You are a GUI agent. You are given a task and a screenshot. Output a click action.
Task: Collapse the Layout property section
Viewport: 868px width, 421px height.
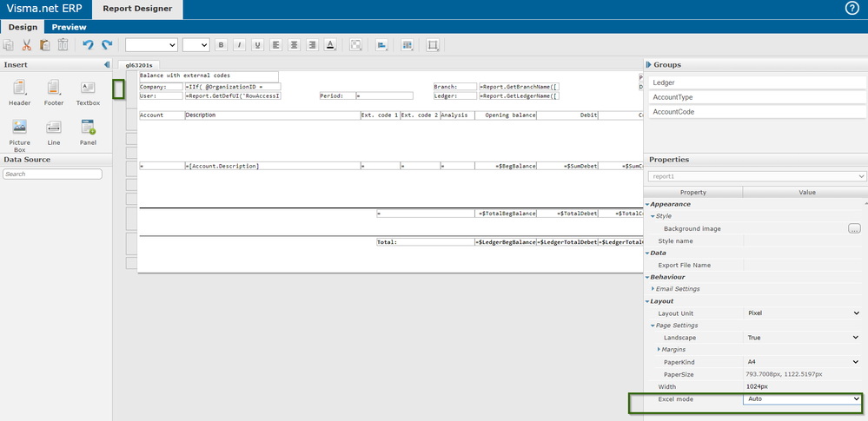tap(647, 301)
